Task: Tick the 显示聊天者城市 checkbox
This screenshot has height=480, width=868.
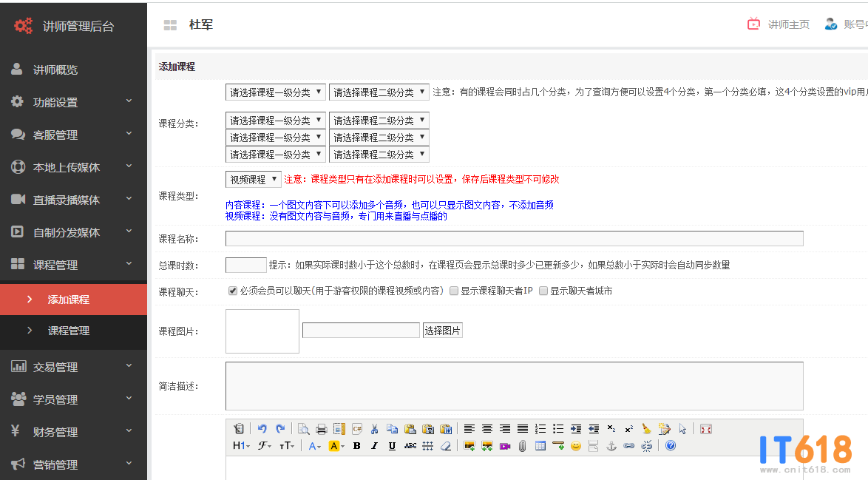Action: 543,291
